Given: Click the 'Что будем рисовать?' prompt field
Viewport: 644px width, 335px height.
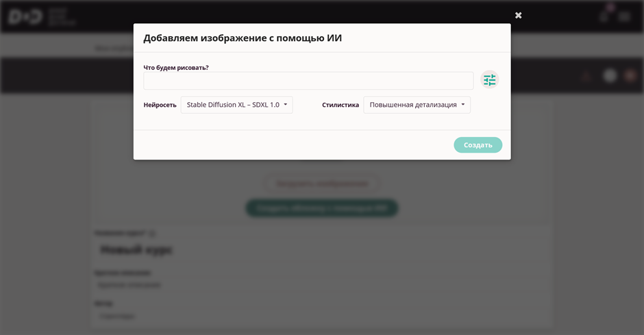Looking at the screenshot, I should pyautogui.click(x=308, y=81).
